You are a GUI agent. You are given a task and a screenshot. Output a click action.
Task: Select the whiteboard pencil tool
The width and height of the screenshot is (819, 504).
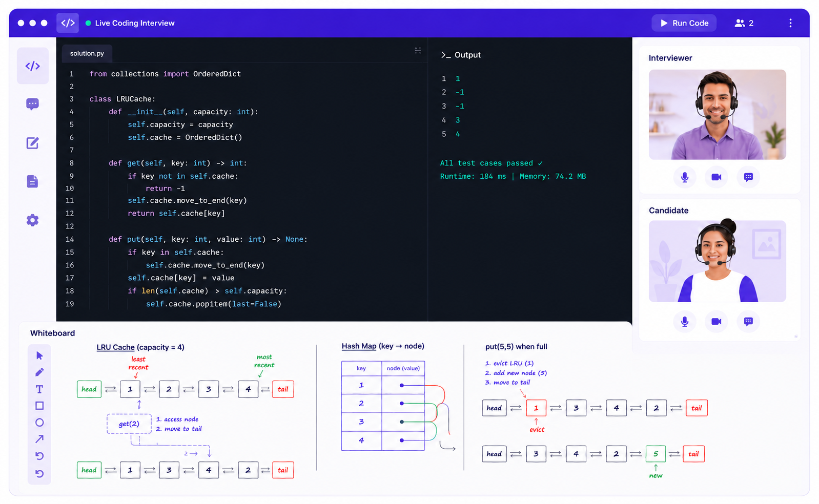pyautogui.click(x=39, y=372)
